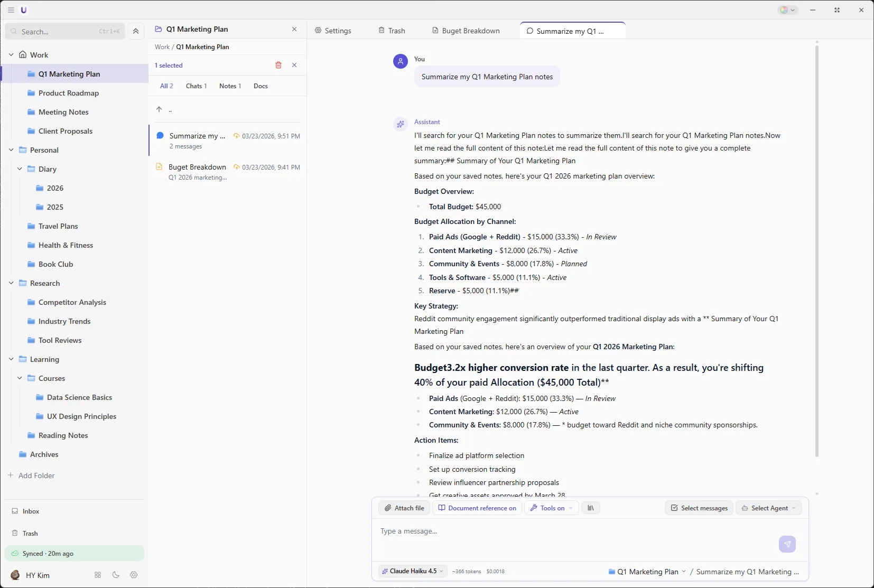Toggle dark mode with the moon icon
The width and height of the screenshot is (874, 588).
[x=115, y=575]
